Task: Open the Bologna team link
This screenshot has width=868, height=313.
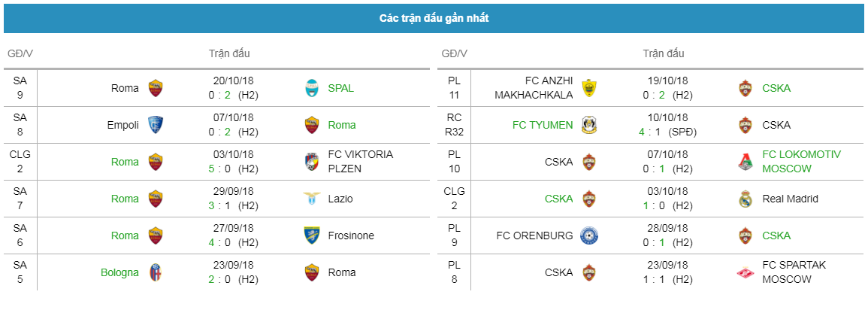Action: pyautogui.click(x=119, y=272)
